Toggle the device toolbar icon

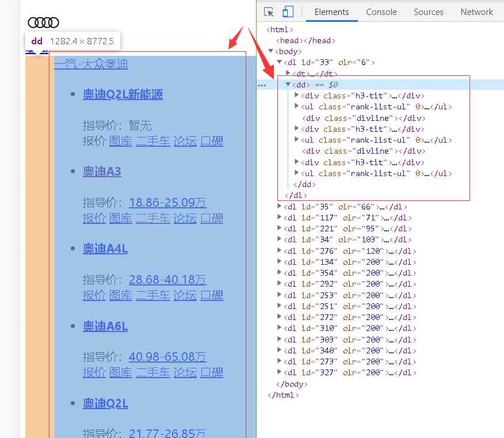tap(288, 12)
